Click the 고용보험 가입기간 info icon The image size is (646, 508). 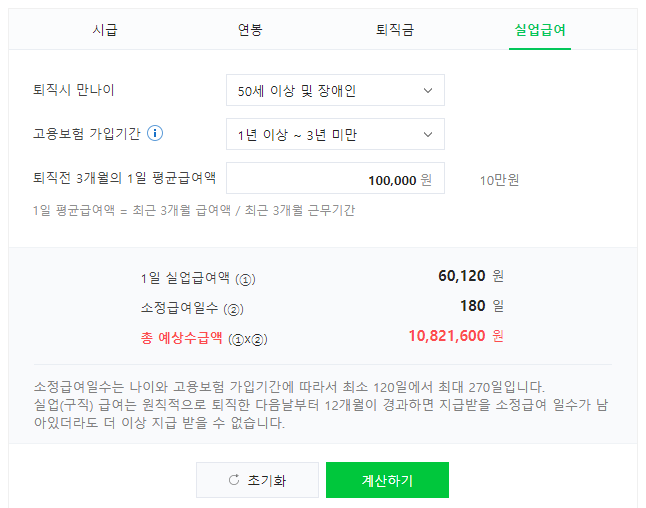pyautogui.click(x=155, y=133)
